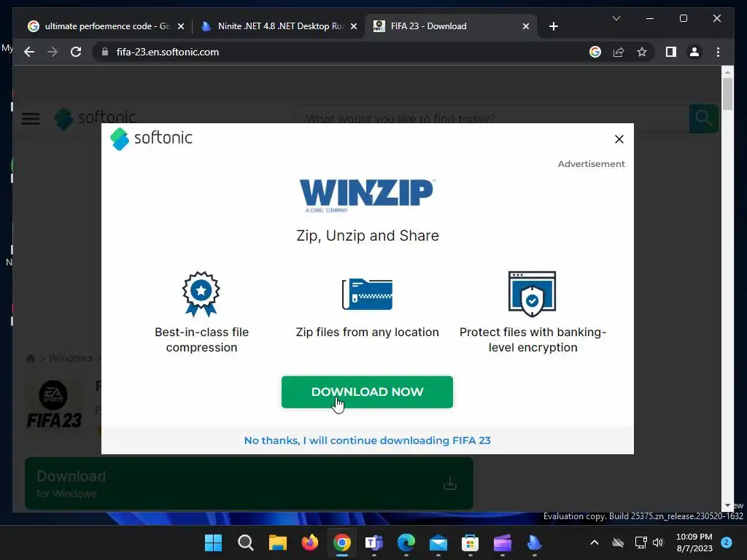Open File Explorer from taskbar
Viewport: 747px width, 560px height.
pos(278,542)
